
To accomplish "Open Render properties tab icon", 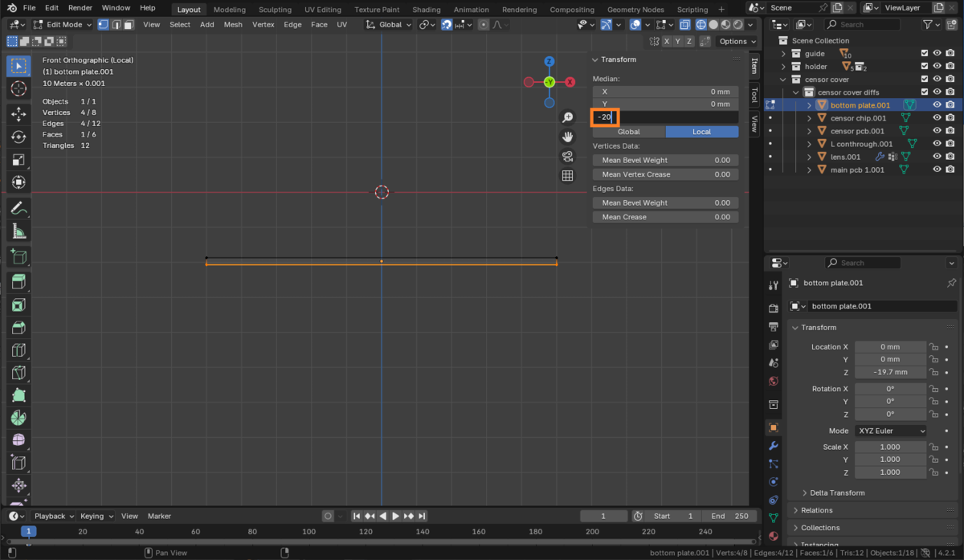I will [x=774, y=309].
